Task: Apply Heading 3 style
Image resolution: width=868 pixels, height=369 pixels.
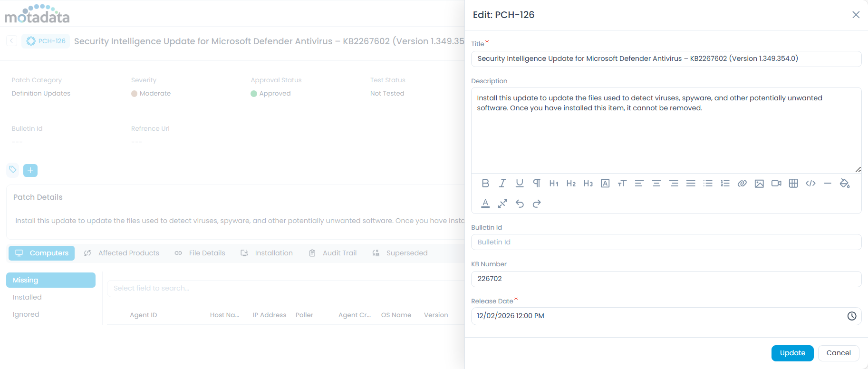Action: [588, 184]
